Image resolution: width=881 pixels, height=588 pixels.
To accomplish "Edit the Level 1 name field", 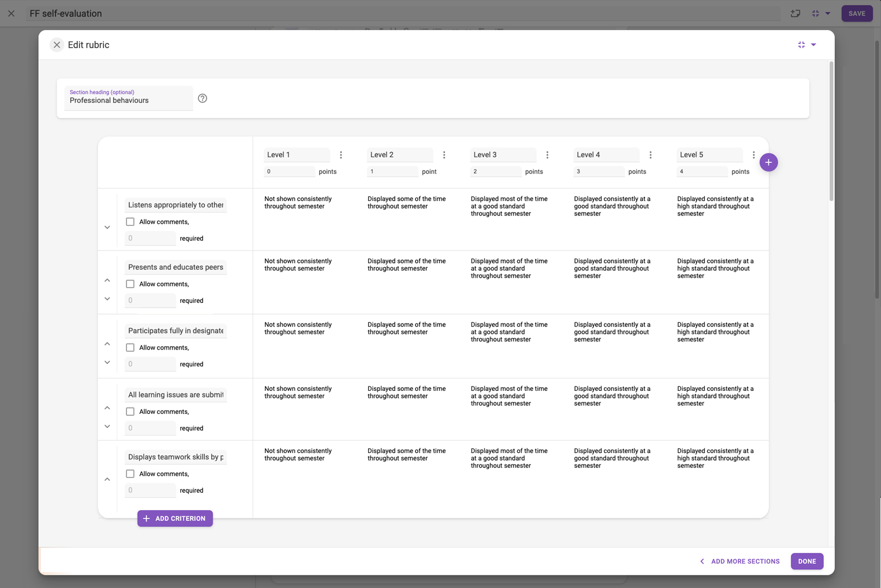I will tap(297, 155).
